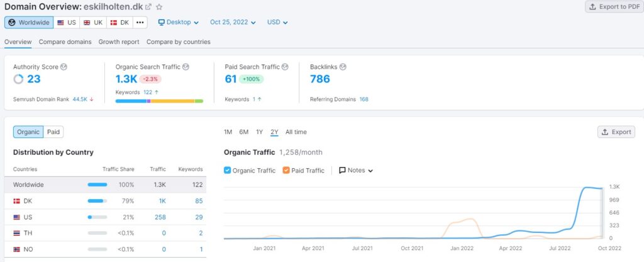Set chart range to All time
Image resolution: width=644 pixels, height=262 pixels.
point(296,132)
